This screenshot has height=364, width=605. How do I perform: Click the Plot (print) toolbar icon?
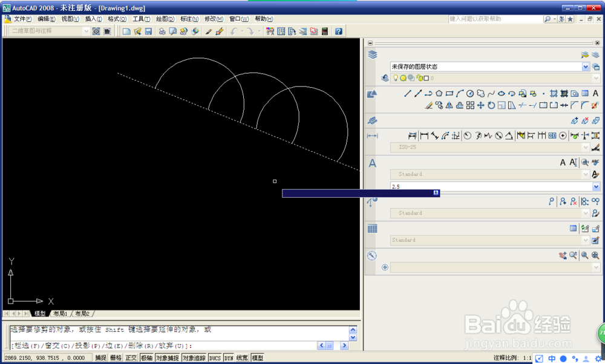(162, 31)
